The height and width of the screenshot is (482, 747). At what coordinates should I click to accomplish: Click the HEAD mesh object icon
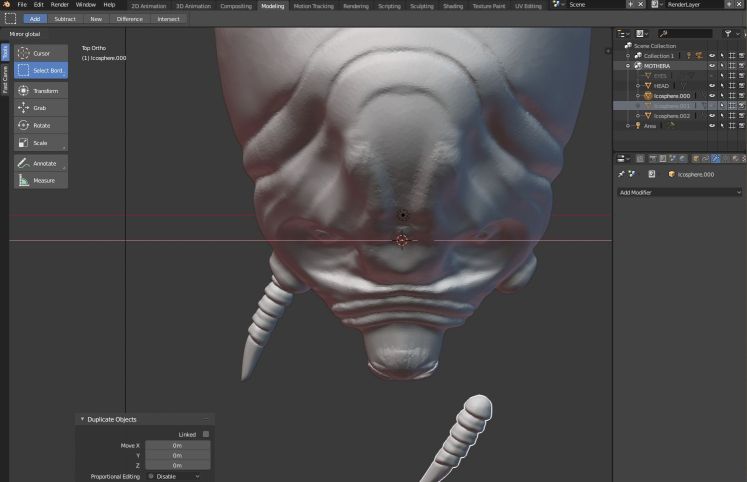[648, 86]
